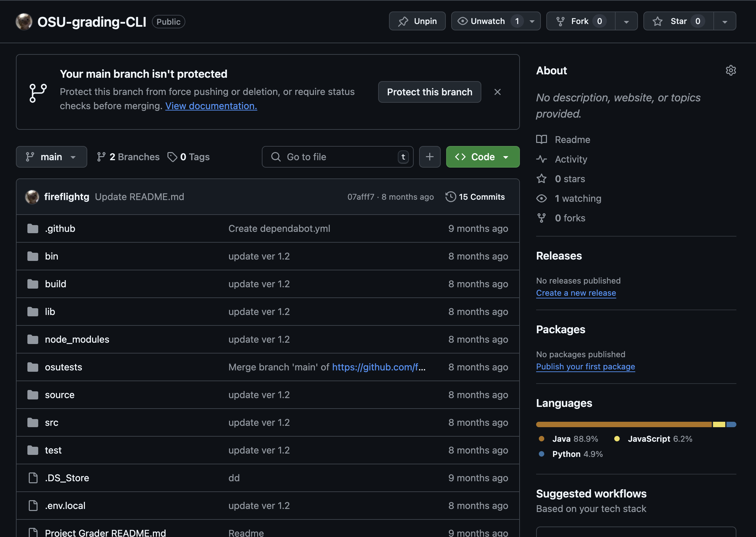
Task: Click the tag icon beside 0 Tags
Action: point(172,157)
